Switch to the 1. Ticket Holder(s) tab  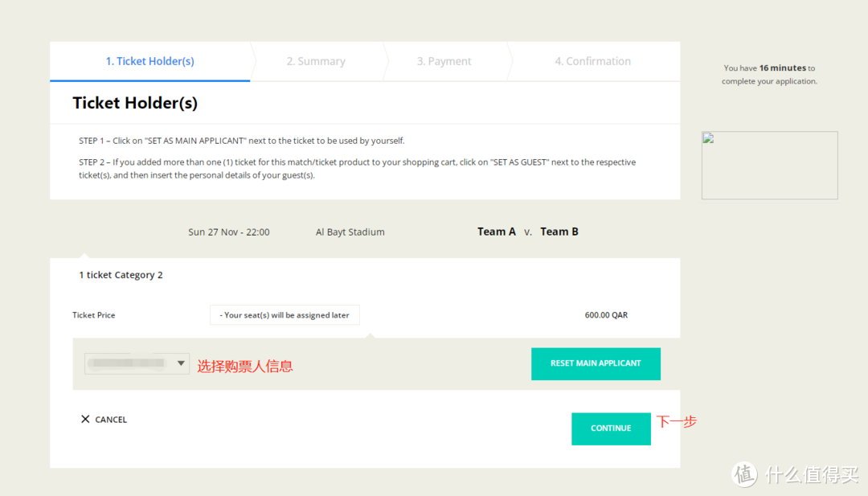[x=149, y=61]
